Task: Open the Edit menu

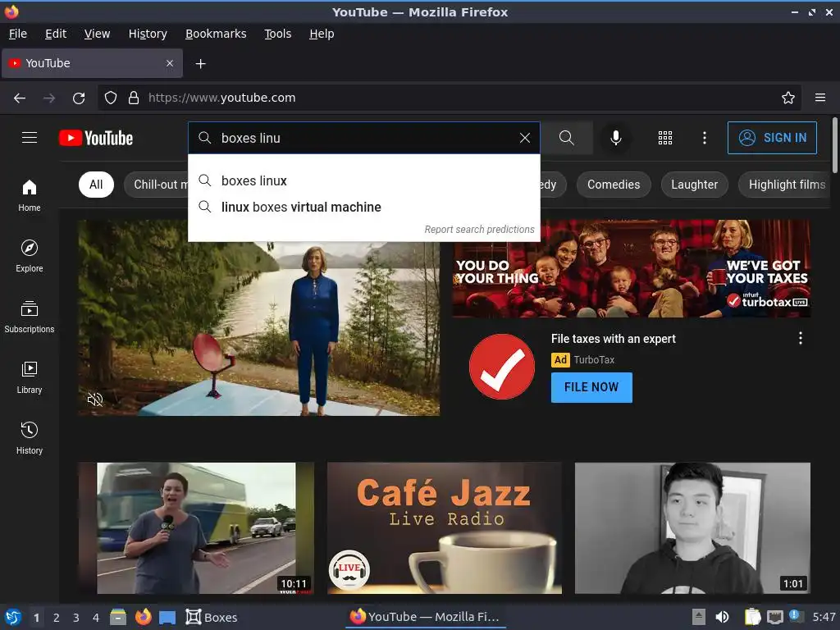Action: point(56,34)
